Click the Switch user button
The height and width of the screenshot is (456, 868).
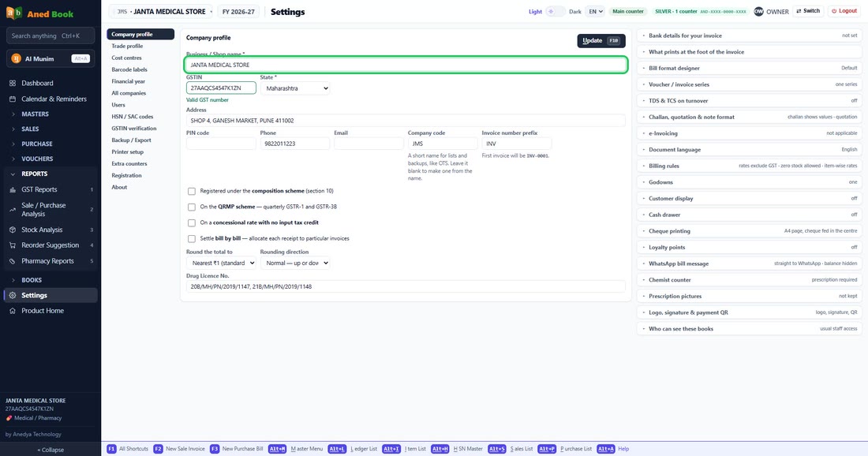pyautogui.click(x=808, y=11)
